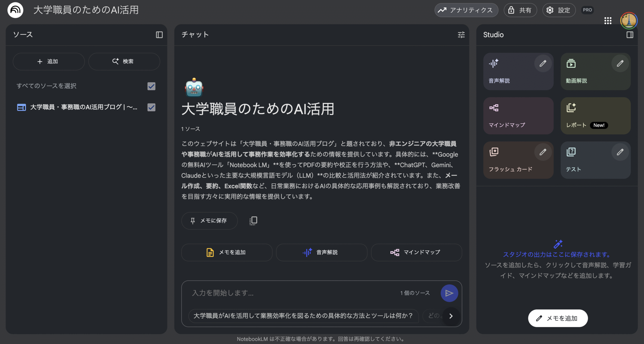The image size is (644, 344).
Task: Create a マインドマップ from the Studio card
Action: pos(518,116)
